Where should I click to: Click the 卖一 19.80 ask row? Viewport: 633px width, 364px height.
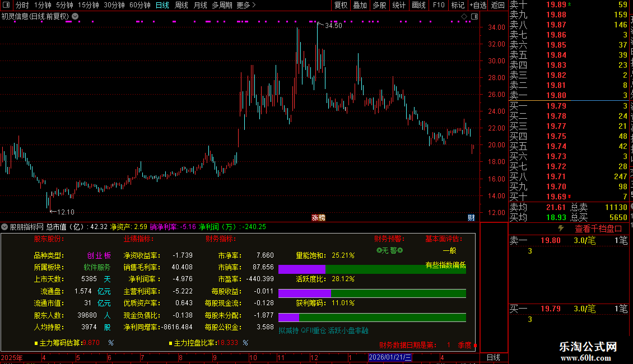(x=569, y=95)
